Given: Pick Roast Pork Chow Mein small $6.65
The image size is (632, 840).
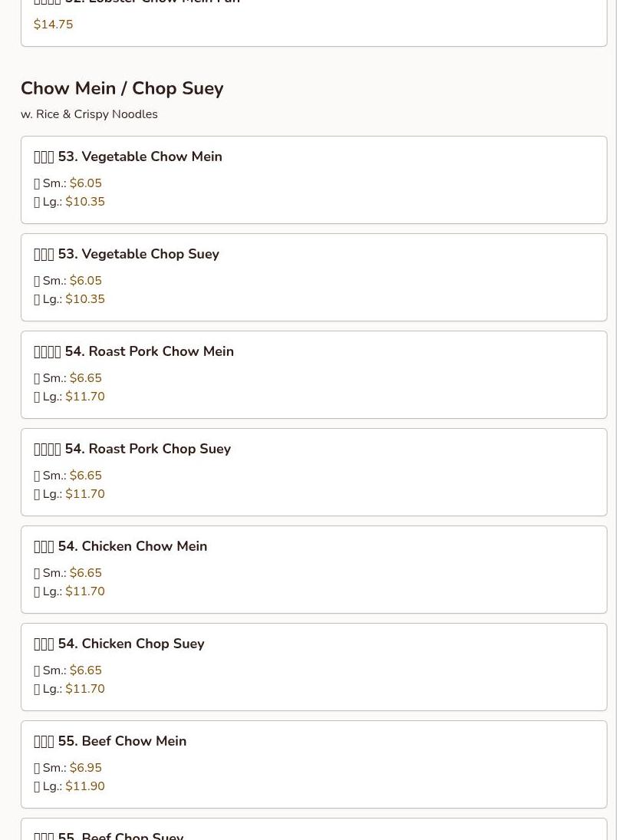Looking at the screenshot, I should tap(67, 378).
